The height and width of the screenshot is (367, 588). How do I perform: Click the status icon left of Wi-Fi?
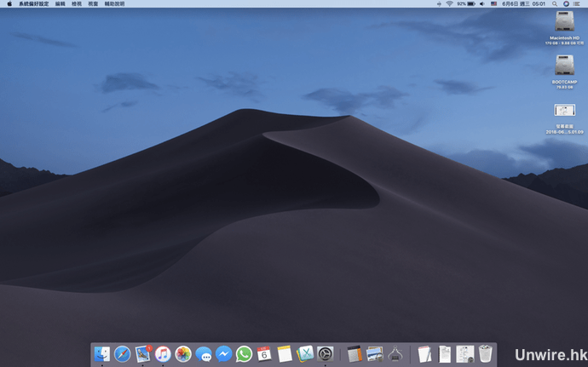pyautogui.click(x=439, y=3)
